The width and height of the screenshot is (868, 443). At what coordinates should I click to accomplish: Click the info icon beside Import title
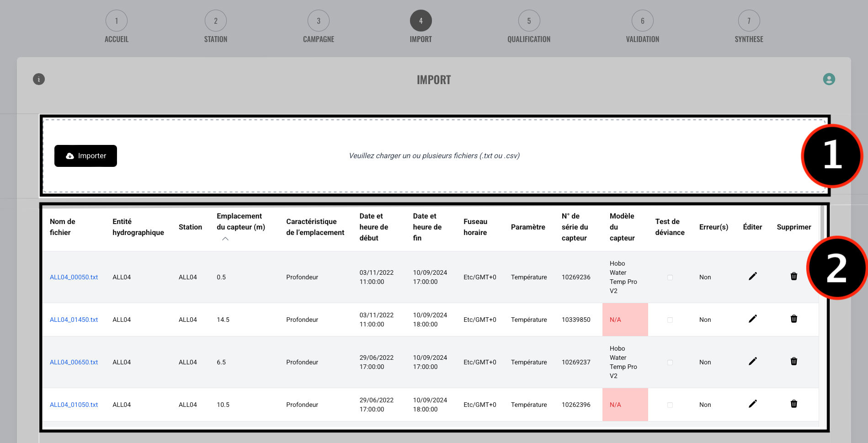pos(39,79)
